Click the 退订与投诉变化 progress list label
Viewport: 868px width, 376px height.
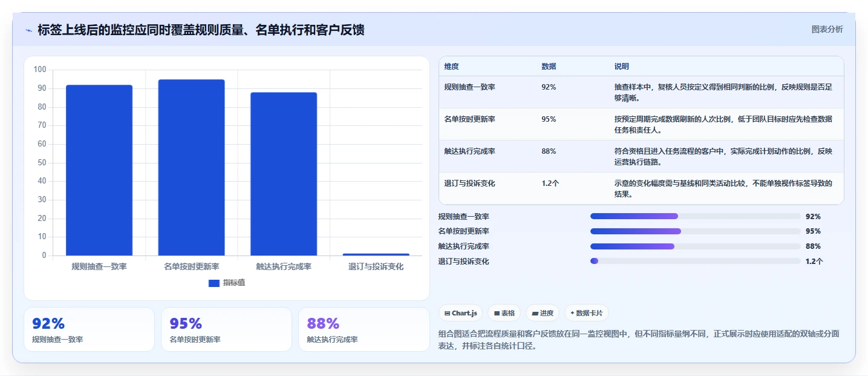[464, 262]
